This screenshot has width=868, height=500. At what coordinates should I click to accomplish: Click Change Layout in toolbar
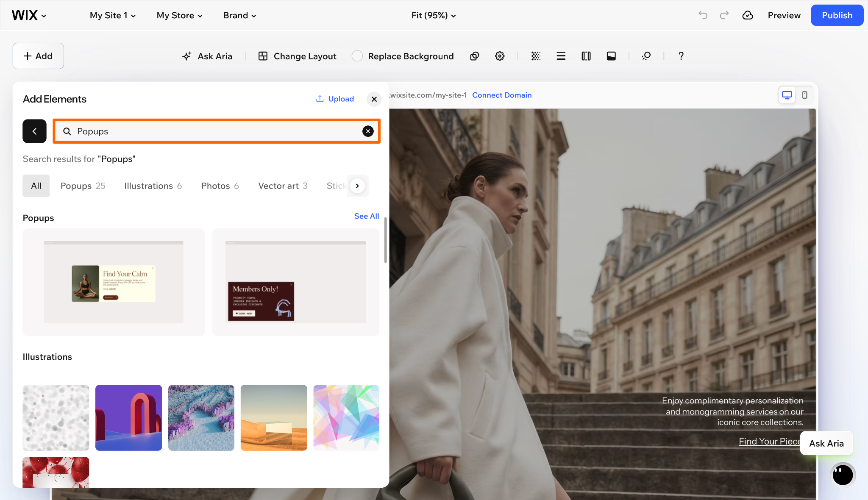297,56
